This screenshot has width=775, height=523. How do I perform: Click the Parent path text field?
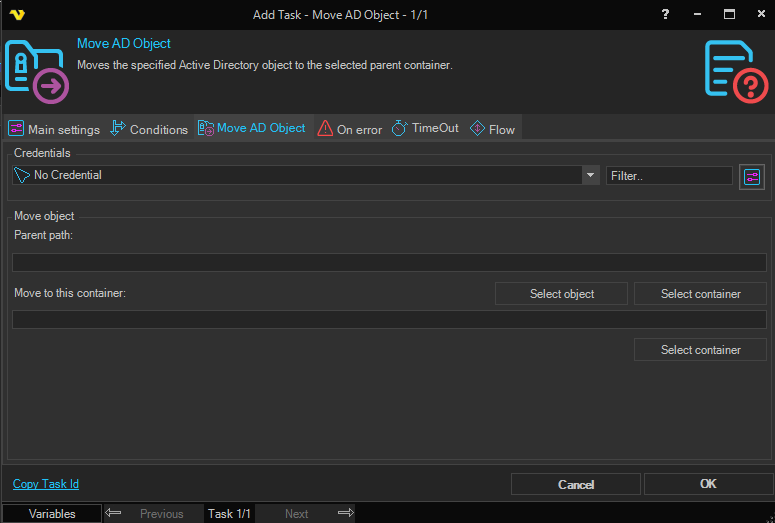point(389,263)
